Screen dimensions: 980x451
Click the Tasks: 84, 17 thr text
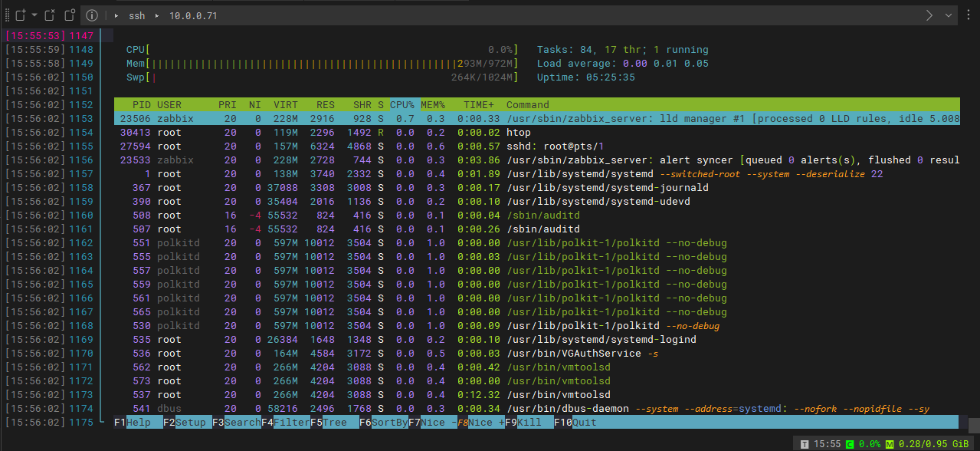coord(589,50)
